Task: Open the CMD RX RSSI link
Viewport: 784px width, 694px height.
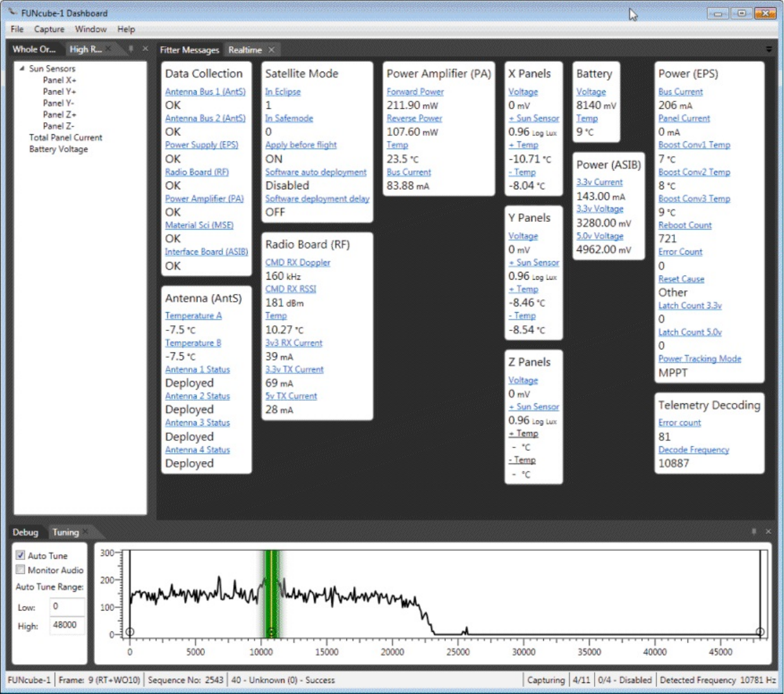Action: 290,289
